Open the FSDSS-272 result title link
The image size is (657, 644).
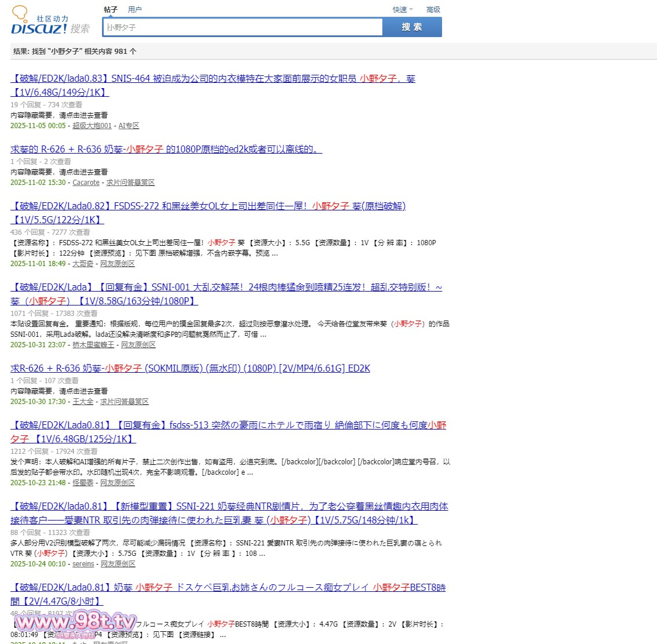tap(209, 206)
